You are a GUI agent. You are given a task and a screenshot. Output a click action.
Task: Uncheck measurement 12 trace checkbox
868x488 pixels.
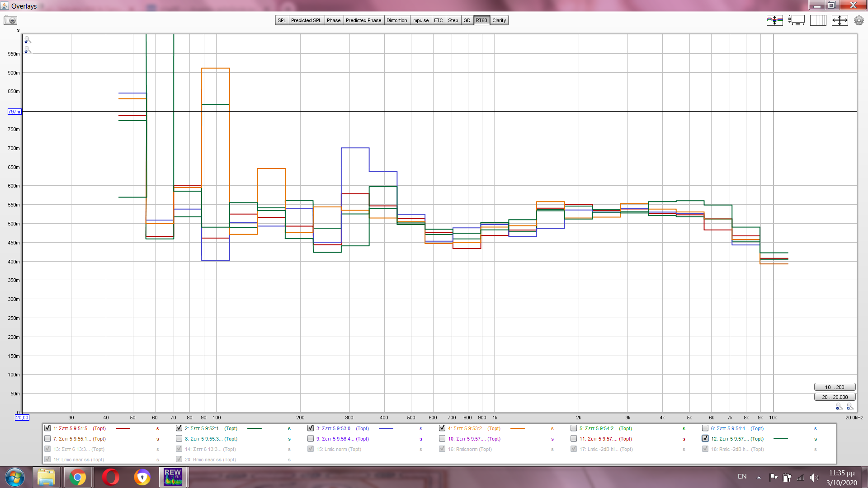click(705, 438)
